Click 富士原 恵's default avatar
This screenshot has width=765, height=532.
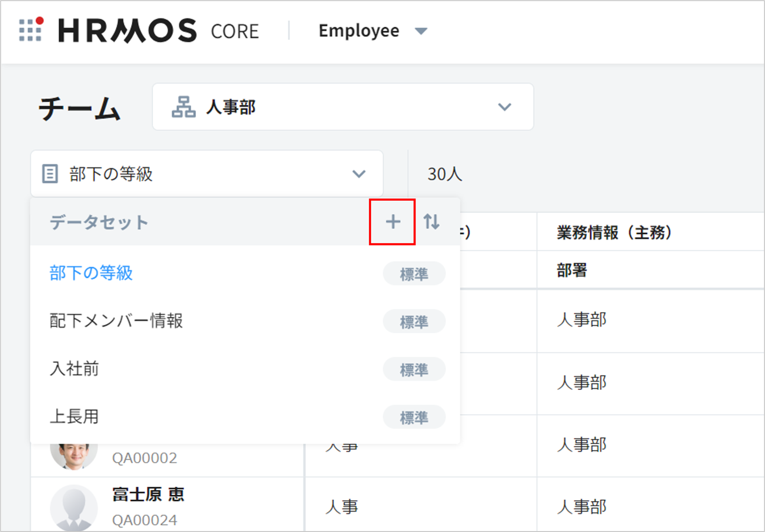tap(73, 507)
